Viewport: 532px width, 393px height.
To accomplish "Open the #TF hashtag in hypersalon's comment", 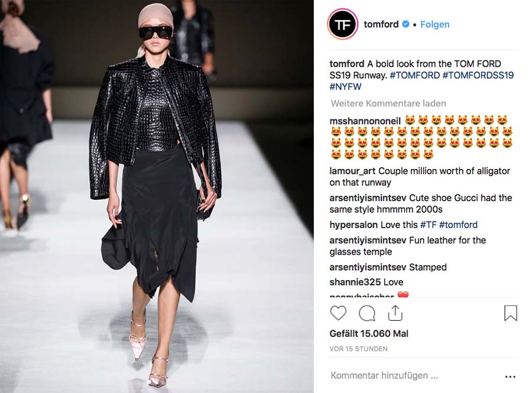I will click(x=428, y=225).
